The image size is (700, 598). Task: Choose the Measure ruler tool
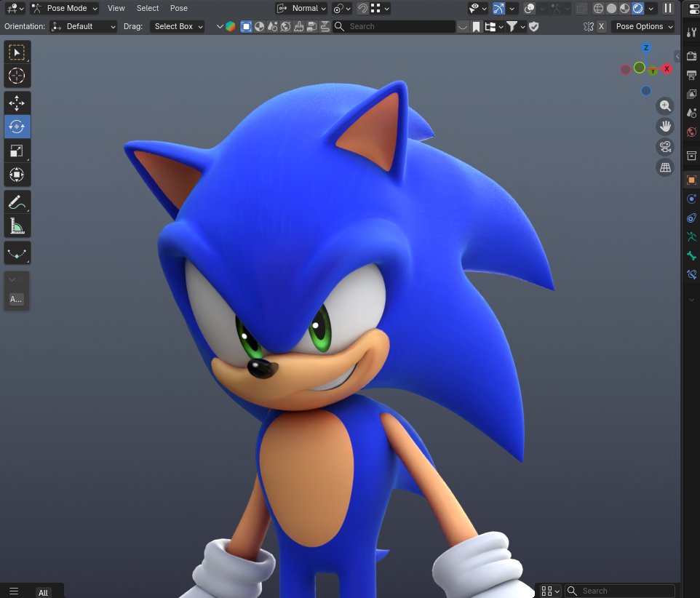click(x=17, y=226)
